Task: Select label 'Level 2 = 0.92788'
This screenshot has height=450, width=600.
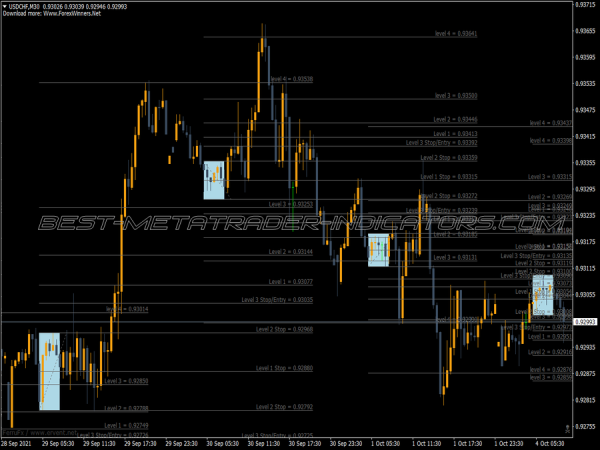Action: pos(126,408)
